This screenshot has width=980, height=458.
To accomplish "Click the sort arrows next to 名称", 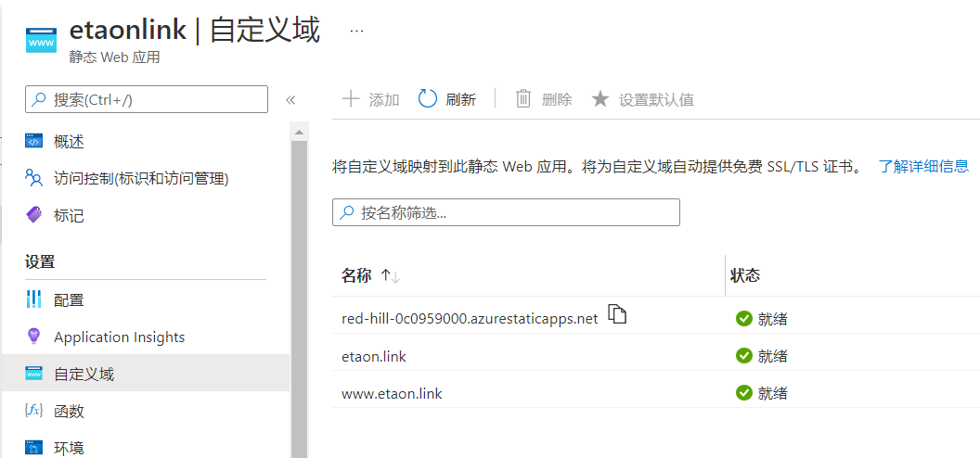I will tap(391, 275).
